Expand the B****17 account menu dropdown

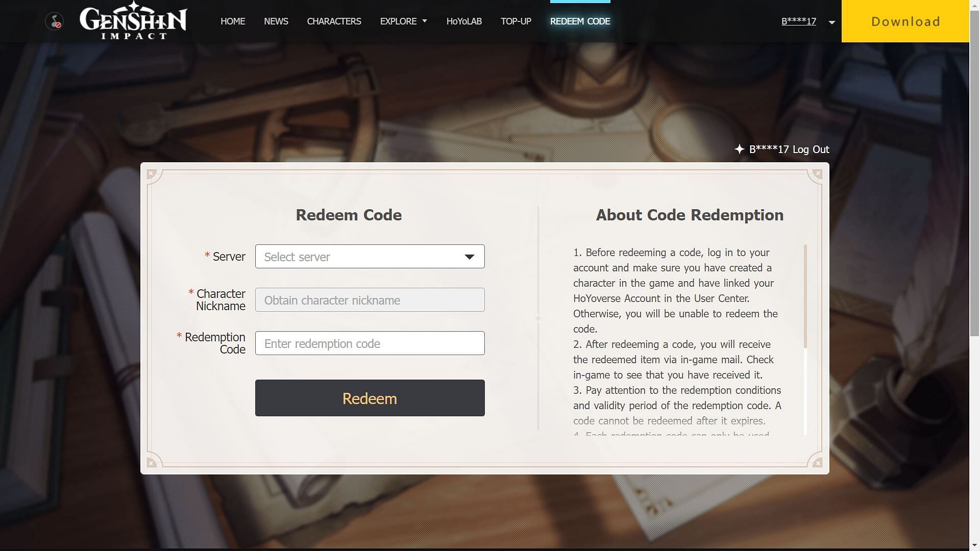coord(830,21)
